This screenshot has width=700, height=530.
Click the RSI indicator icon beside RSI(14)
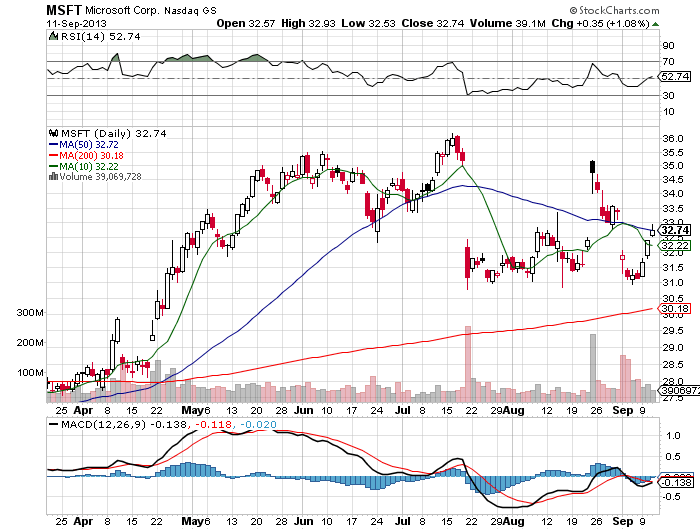53,36
